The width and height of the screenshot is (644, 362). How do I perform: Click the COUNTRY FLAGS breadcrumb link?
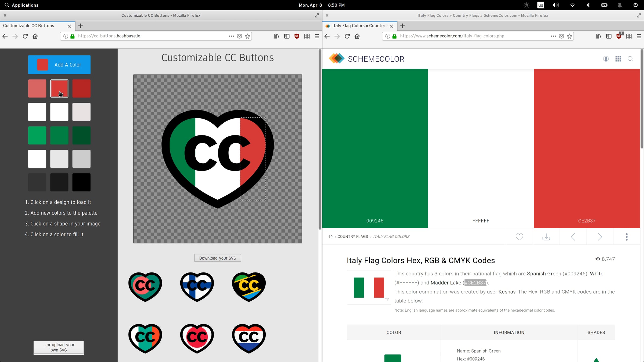[353, 237]
